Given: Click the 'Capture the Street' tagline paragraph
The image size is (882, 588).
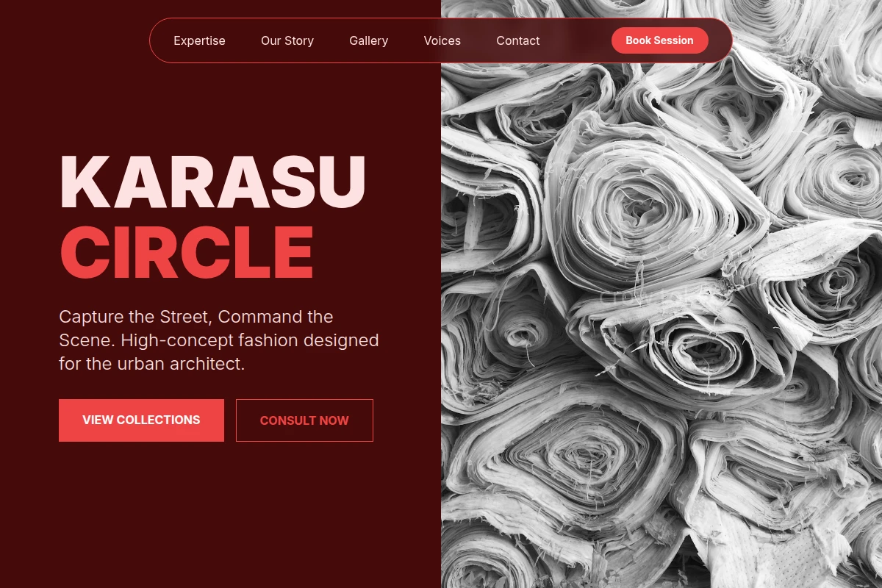Looking at the screenshot, I should click(219, 340).
